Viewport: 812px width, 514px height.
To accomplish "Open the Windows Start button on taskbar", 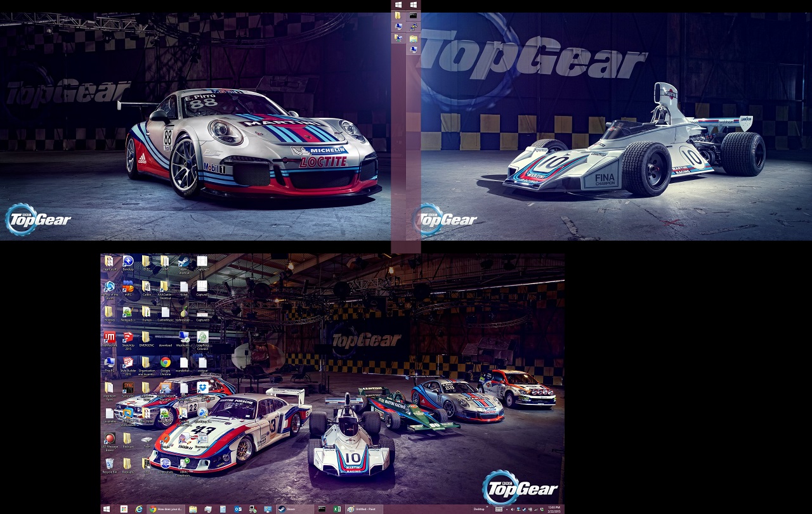I will point(106,509).
